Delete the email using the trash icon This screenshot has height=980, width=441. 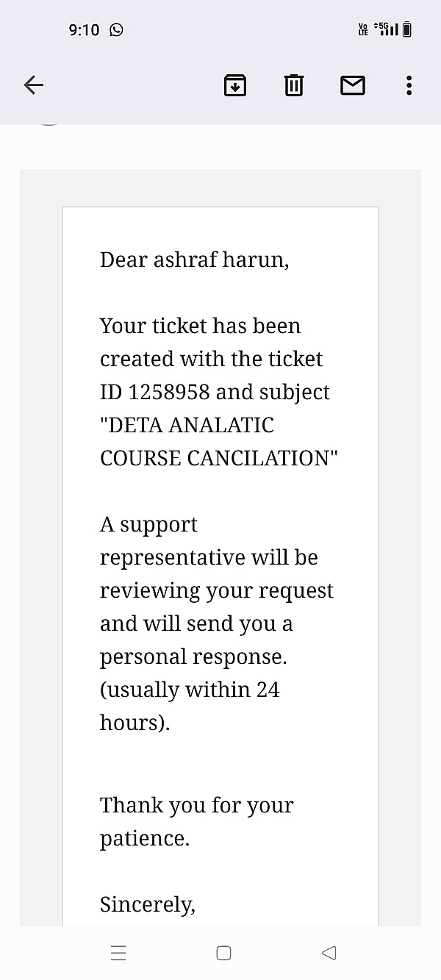click(293, 85)
